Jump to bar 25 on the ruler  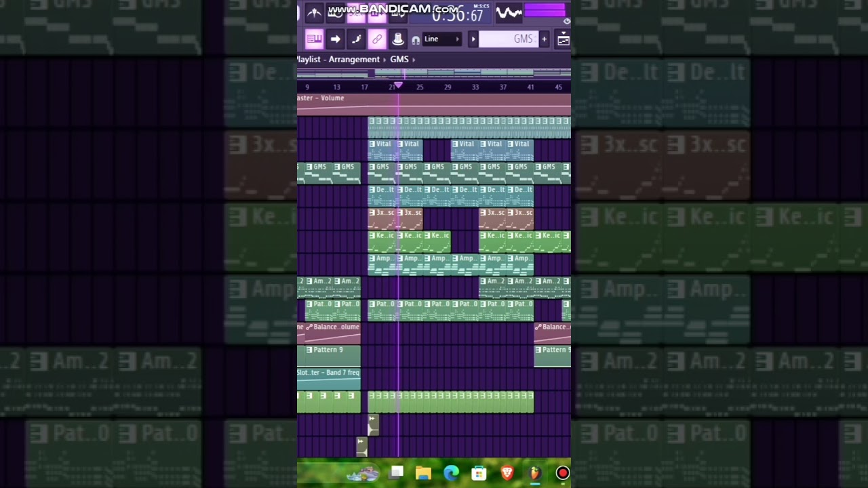420,87
